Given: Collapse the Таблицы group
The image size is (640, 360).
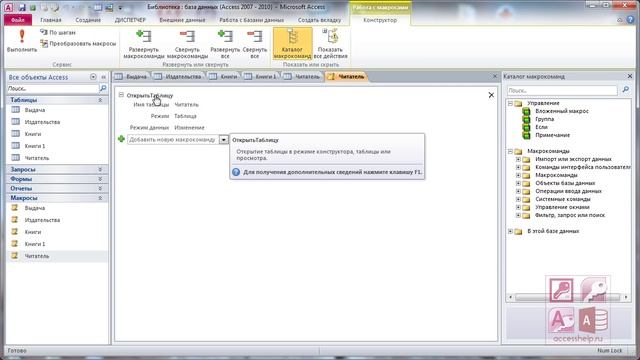Looking at the screenshot, I should click(100, 100).
